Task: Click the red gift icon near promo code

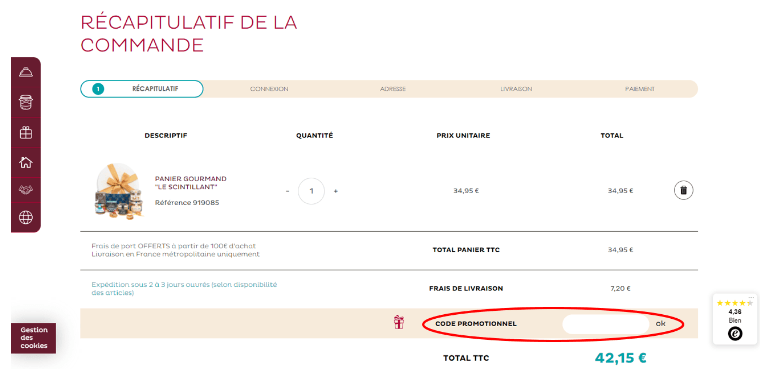Action: 399,322
